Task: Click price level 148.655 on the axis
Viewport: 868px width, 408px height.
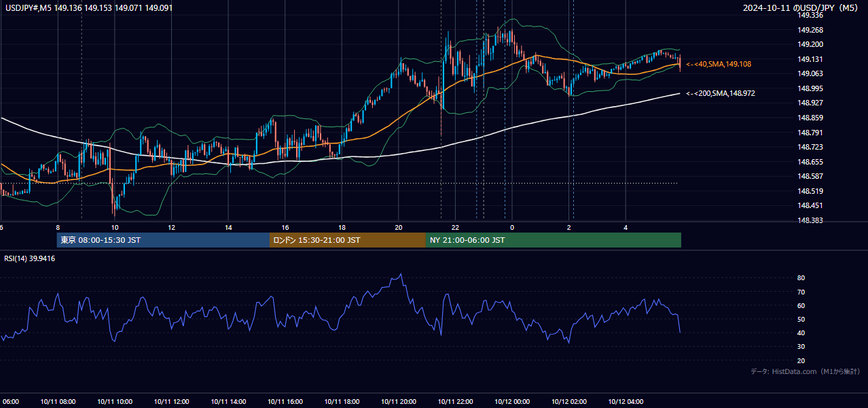Action: click(x=810, y=162)
